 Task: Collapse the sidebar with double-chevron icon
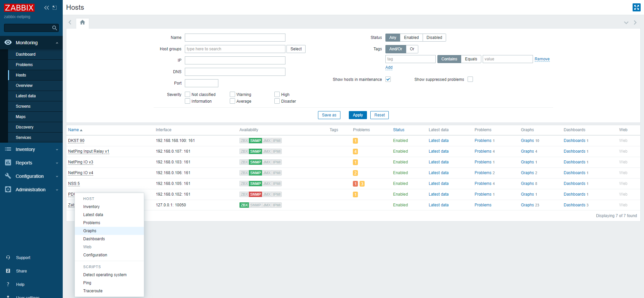coord(46,8)
